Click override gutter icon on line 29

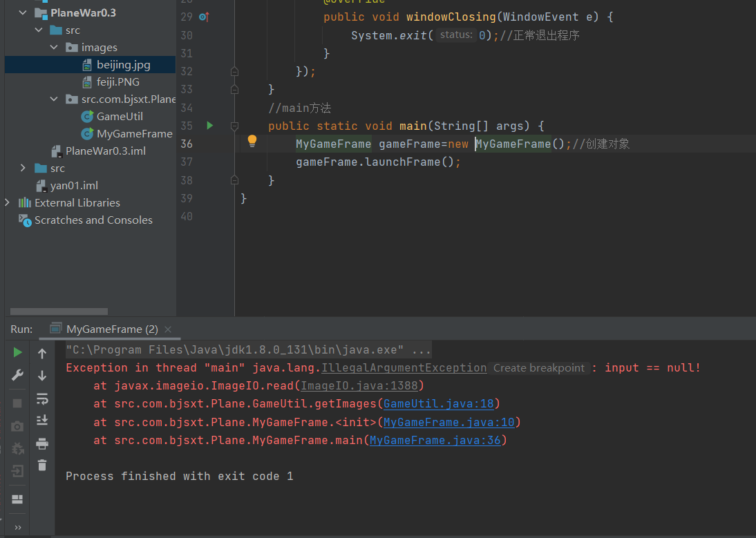point(204,17)
